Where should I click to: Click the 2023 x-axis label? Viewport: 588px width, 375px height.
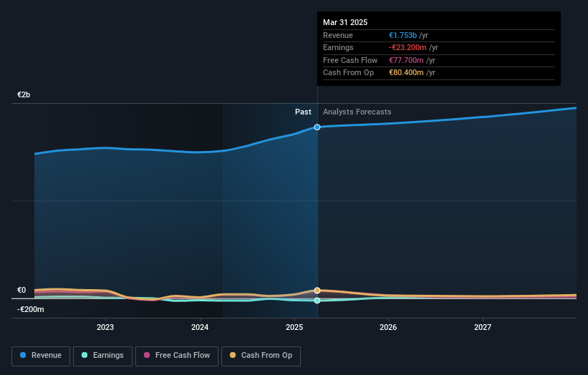pyautogui.click(x=105, y=327)
